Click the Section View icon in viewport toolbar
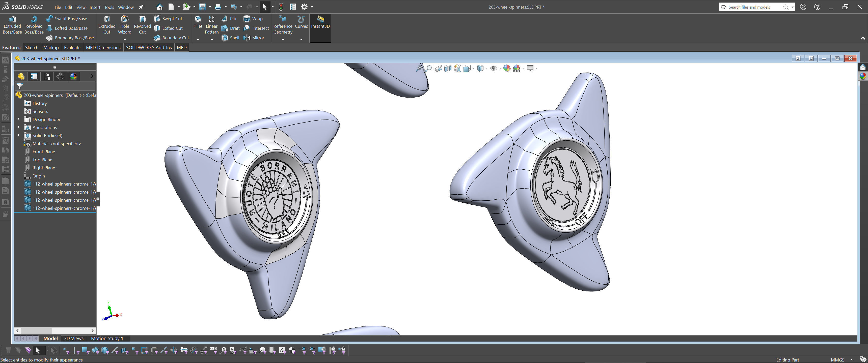 tap(448, 68)
